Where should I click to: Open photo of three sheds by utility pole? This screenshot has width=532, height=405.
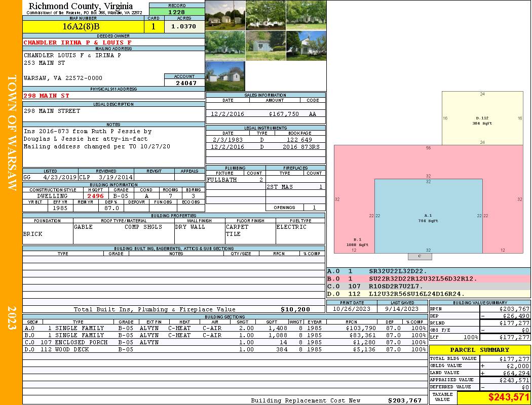point(225,15)
